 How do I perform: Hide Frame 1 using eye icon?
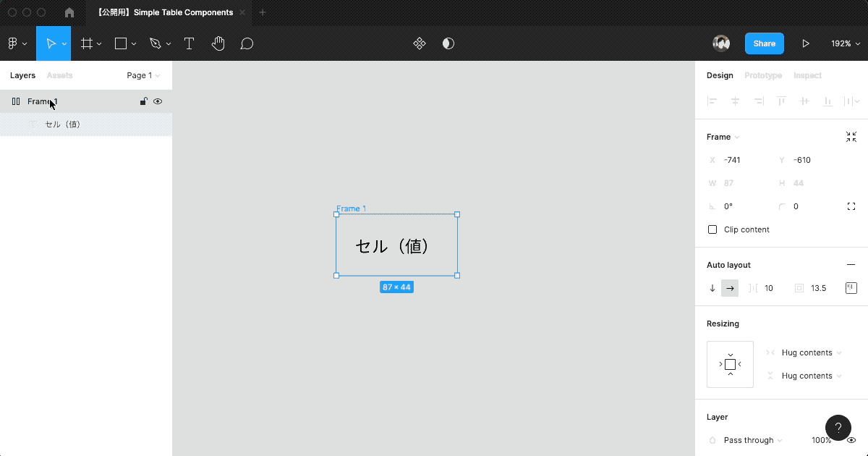[x=158, y=101]
